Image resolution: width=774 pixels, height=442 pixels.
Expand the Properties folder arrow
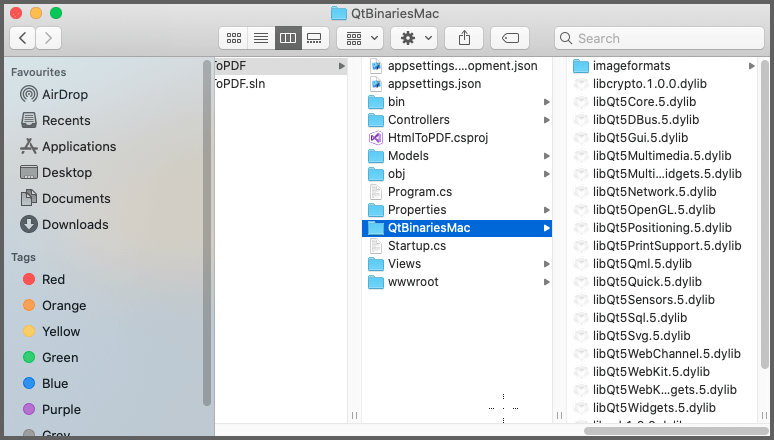point(546,210)
